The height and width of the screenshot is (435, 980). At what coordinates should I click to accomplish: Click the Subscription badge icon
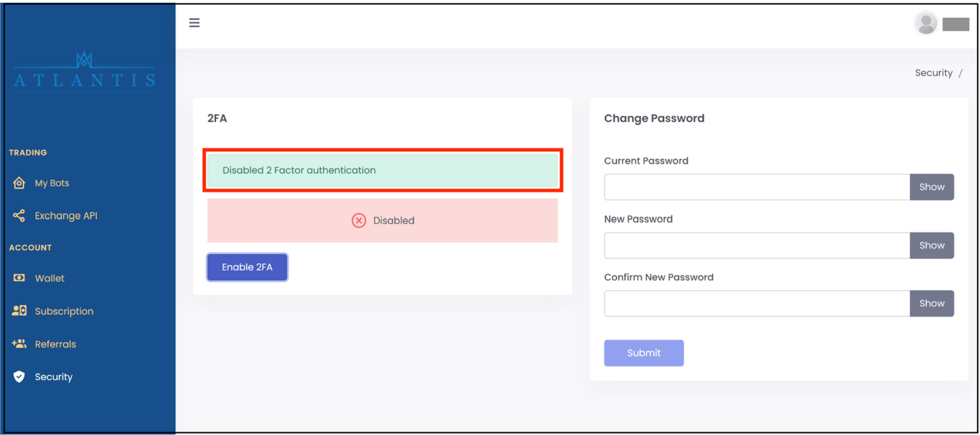click(19, 311)
